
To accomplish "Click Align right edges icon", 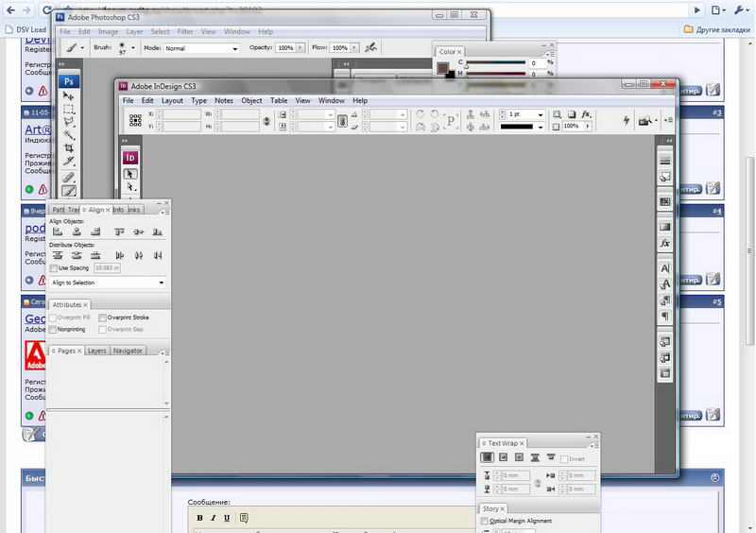I will [x=95, y=232].
